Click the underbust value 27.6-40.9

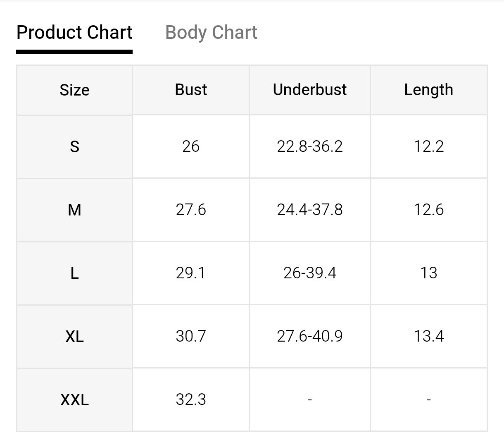pyautogui.click(x=310, y=336)
